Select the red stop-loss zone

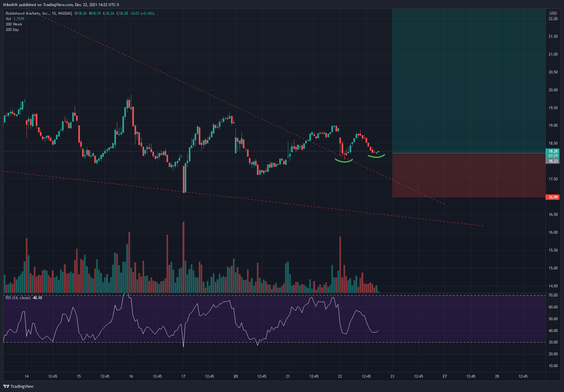tap(469, 175)
